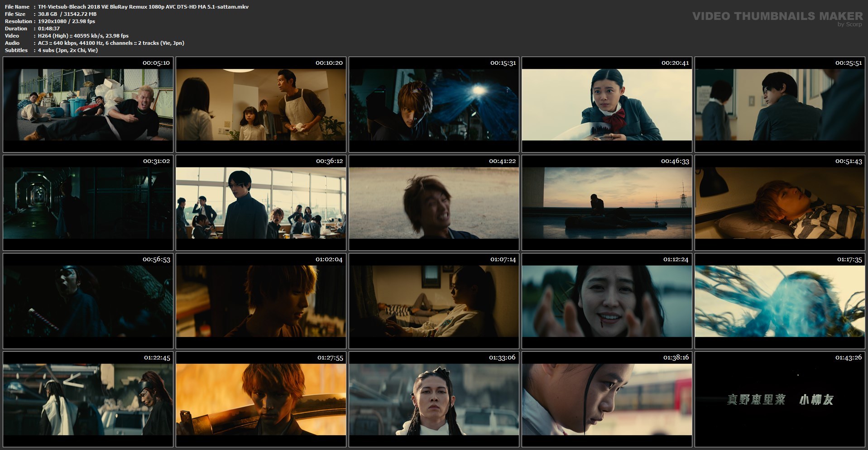Open the thumbnail stamped 01:12:24
868x450 pixels.
coord(607,301)
